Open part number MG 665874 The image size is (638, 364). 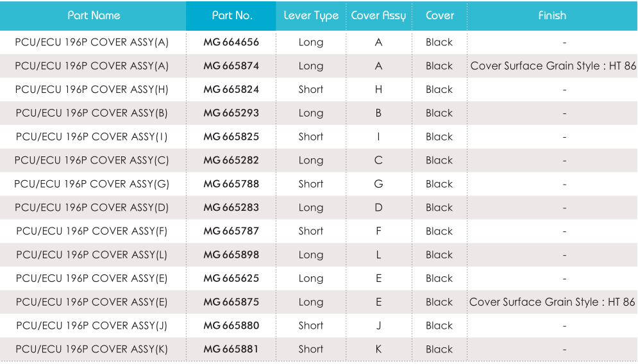pyautogui.click(x=231, y=66)
